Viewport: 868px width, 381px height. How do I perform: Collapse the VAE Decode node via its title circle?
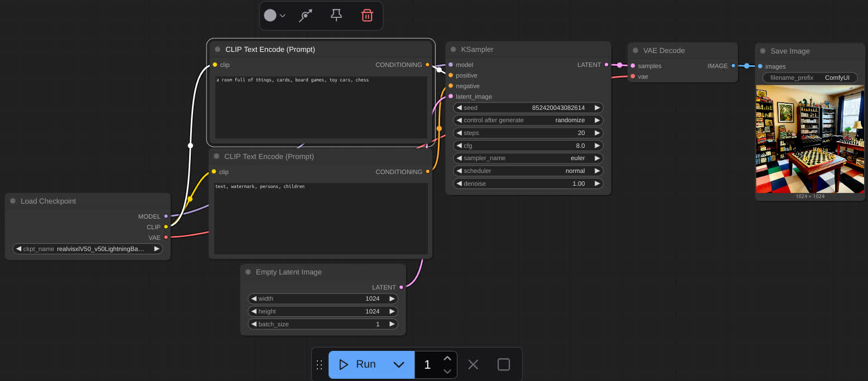pos(636,50)
